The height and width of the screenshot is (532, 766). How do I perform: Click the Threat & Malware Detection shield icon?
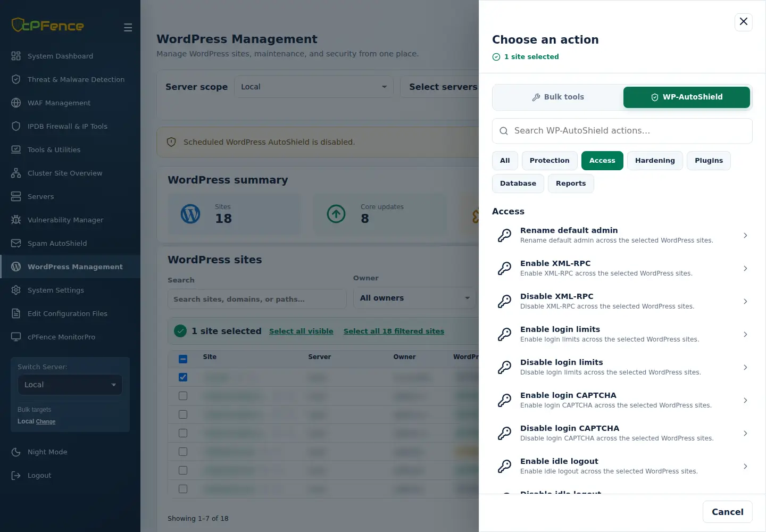tap(16, 79)
